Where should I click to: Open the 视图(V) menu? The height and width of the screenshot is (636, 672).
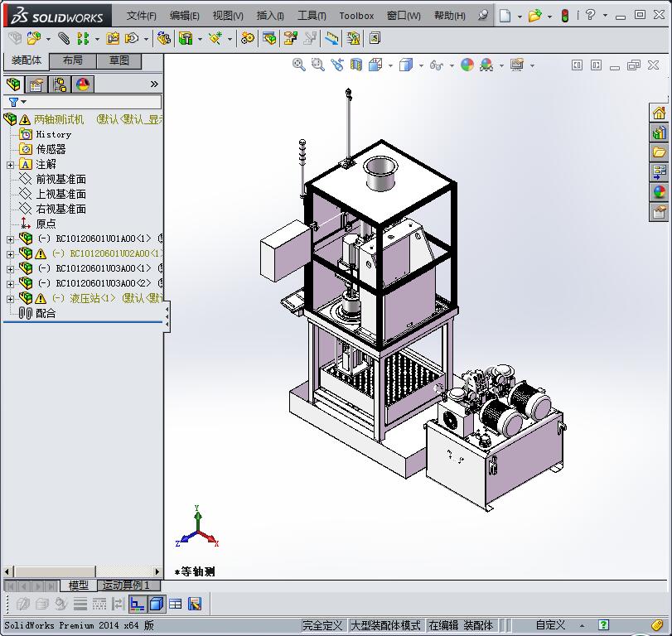point(228,16)
